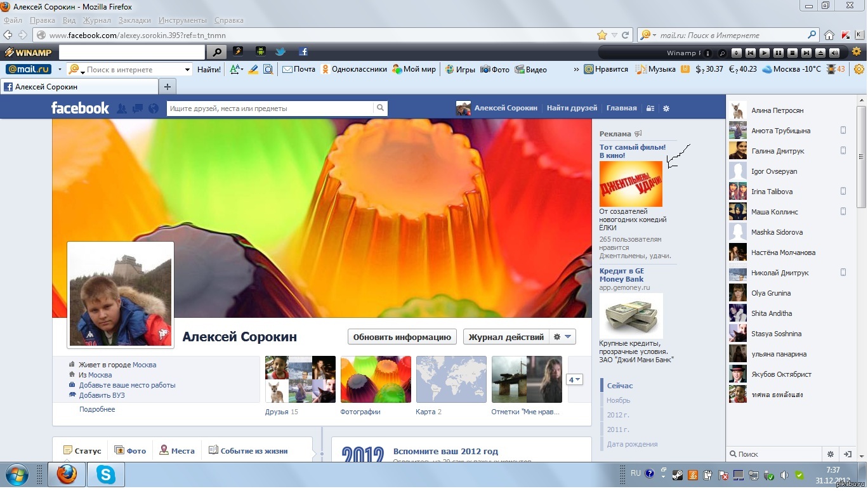
Task: Click the Android icon in Winamp toolbar
Action: (x=260, y=52)
